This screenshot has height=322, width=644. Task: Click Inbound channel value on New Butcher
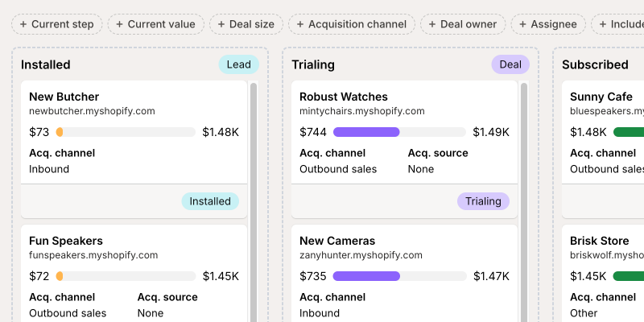coord(49,169)
